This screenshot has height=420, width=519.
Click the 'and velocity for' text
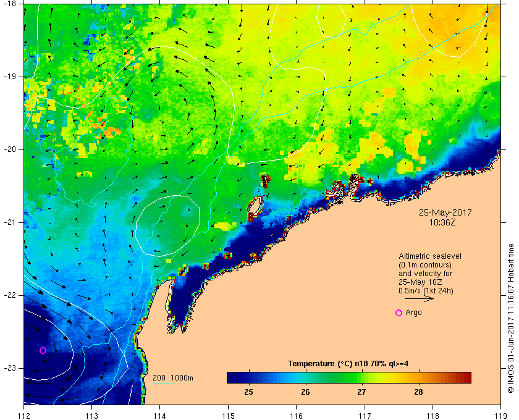[425, 274]
